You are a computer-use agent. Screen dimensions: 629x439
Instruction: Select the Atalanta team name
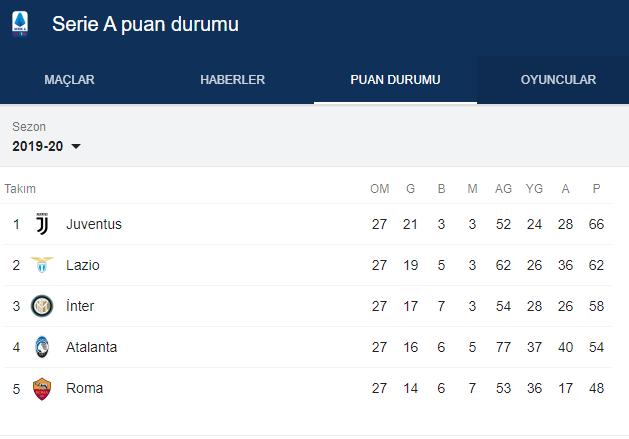click(x=91, y=347)
